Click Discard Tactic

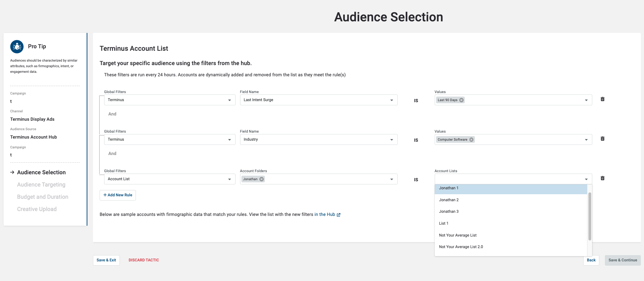tap(144, 260)
